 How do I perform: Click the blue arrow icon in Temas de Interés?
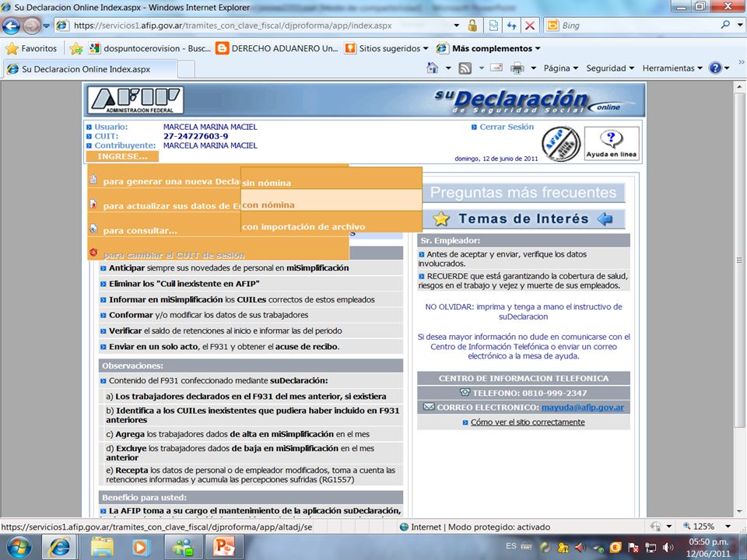point(605,219)
